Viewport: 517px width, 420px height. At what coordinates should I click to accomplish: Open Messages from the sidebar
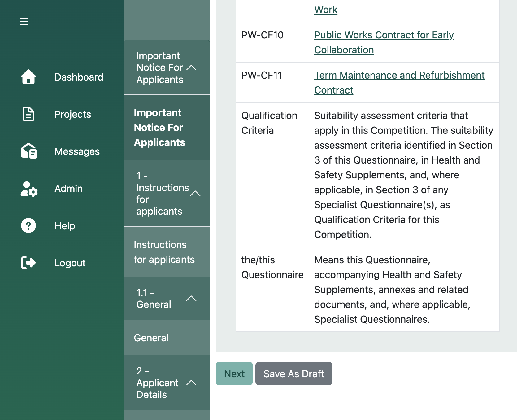coord(77,151)
